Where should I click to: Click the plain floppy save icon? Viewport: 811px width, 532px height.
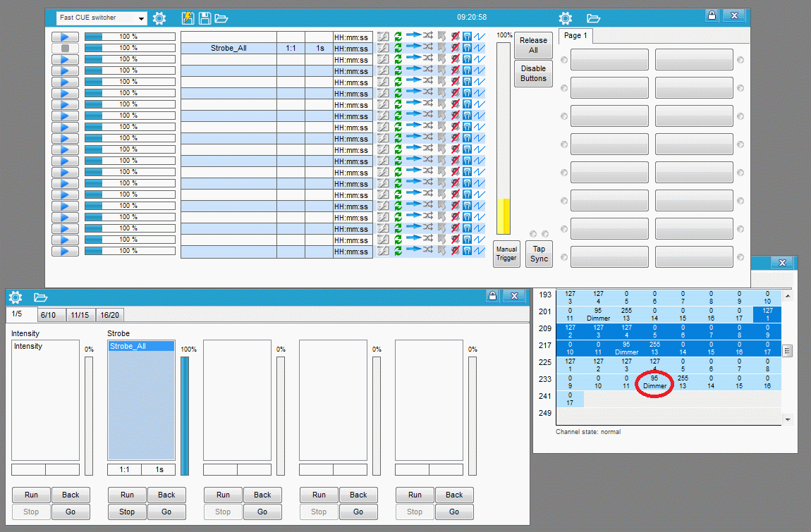pos(205,18)
